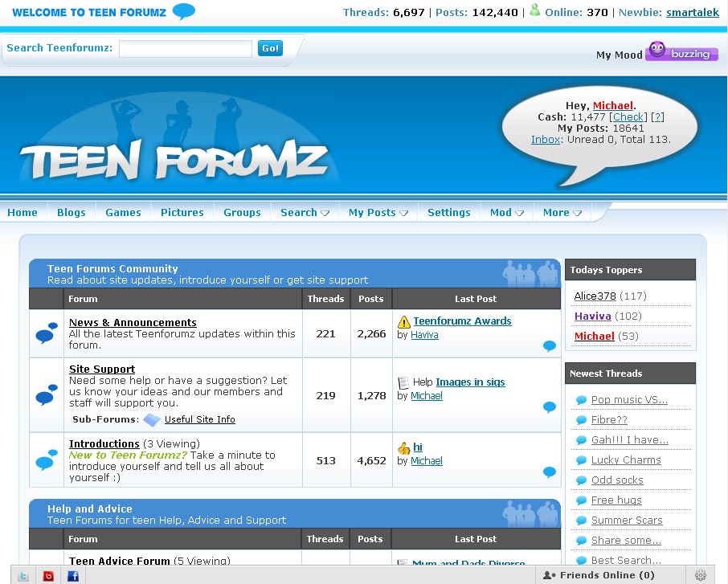Click the News & Announcements forum status icon
This screenshot has width=728, height=584.
pos(47,333)
